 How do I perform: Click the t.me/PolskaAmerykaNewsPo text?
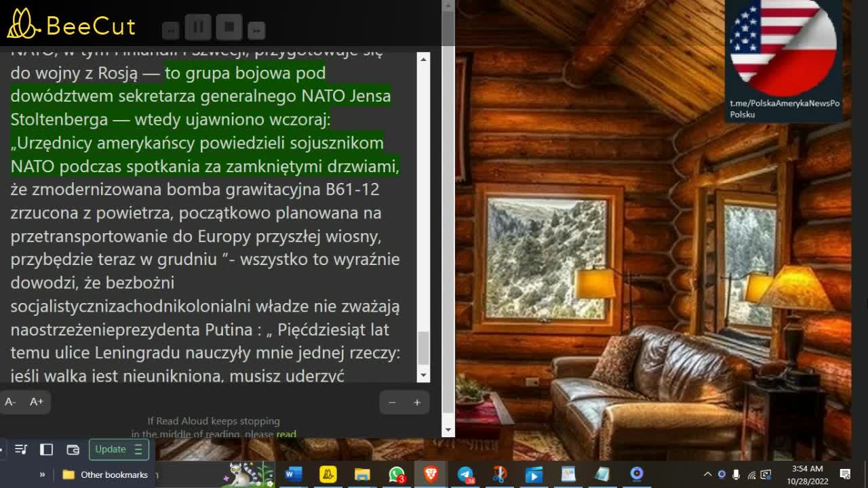785,103
